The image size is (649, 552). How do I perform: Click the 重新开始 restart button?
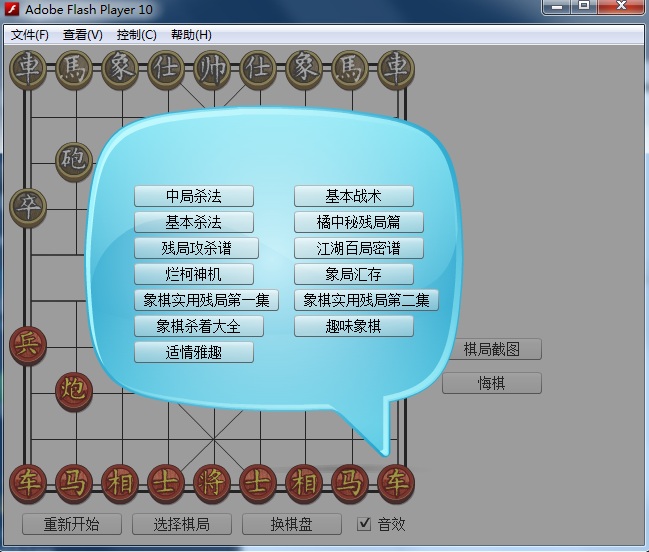[72, 524]
